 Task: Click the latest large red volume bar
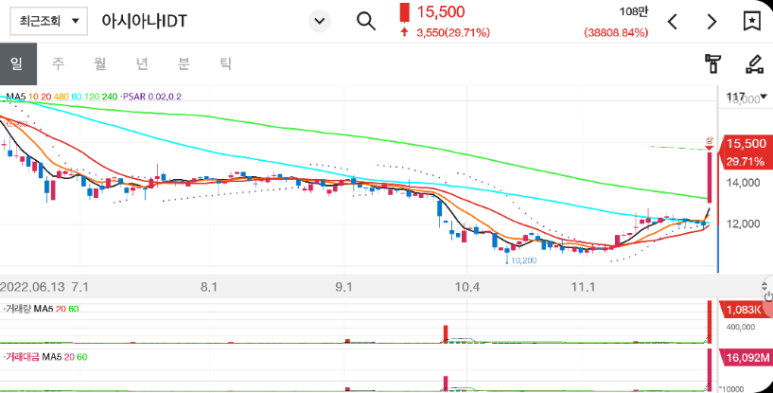(x=710, y=322)
